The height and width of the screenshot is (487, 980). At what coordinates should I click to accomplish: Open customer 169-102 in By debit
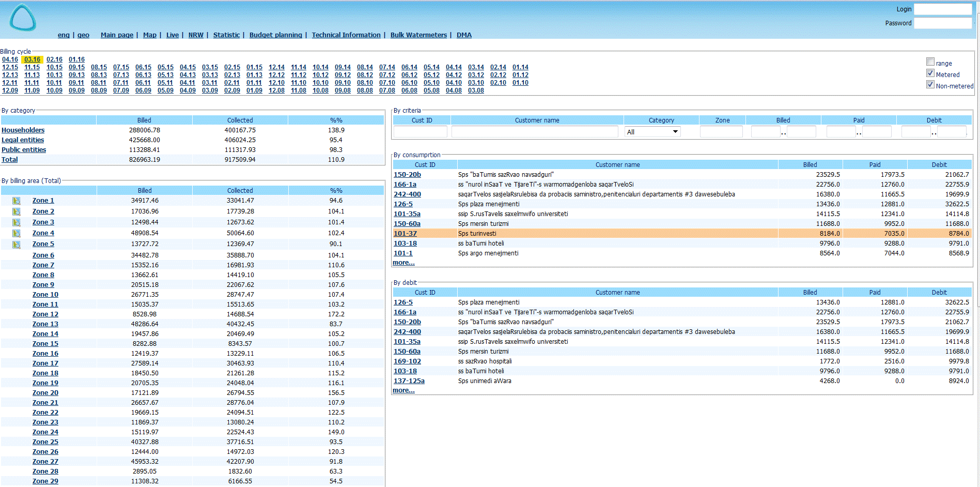(x=407, y=361)
